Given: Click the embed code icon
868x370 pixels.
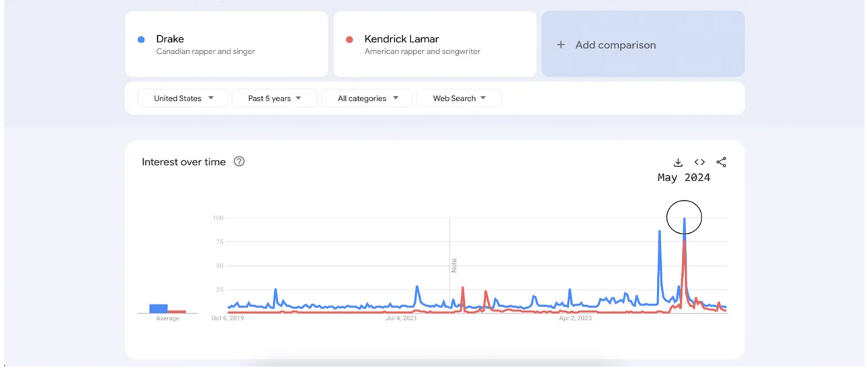Looking at the screenshot, I should point(699,162).
